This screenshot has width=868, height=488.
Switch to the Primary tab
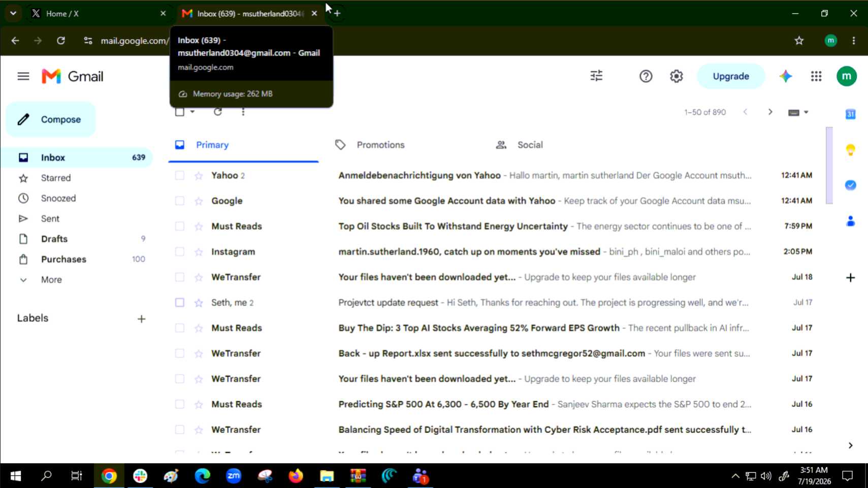pyautogui.click(x=243, y=145)
